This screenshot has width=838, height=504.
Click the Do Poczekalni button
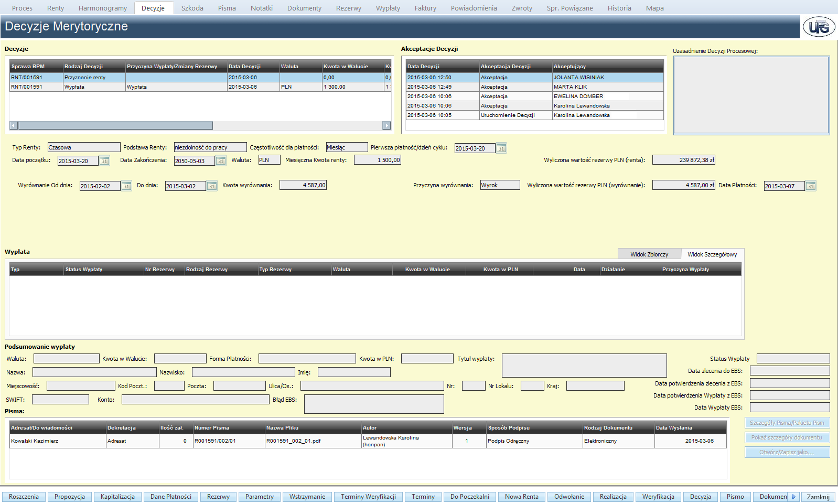tap(470, 497)
